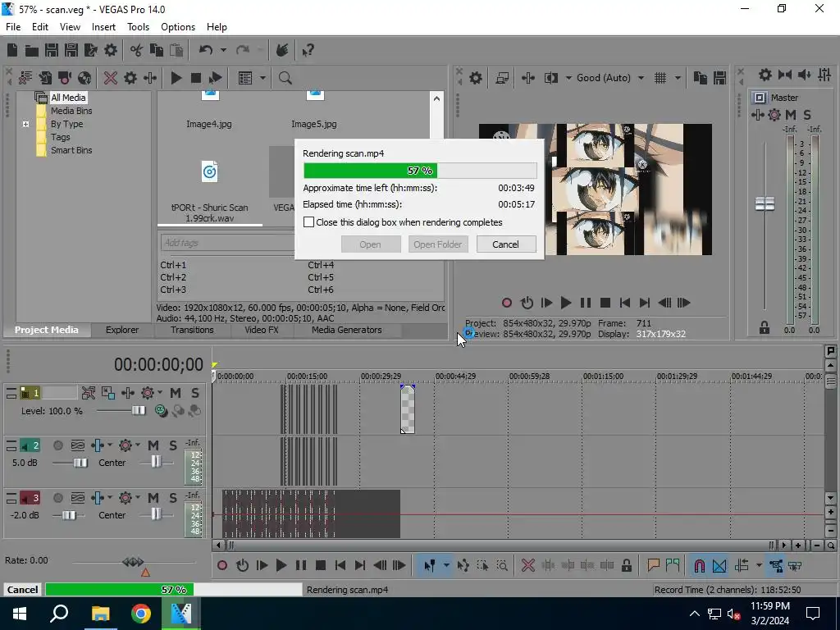This screenshot has width=840, height=630.
Task: Toggle Master bus mute M button
Action: point(791,115)
